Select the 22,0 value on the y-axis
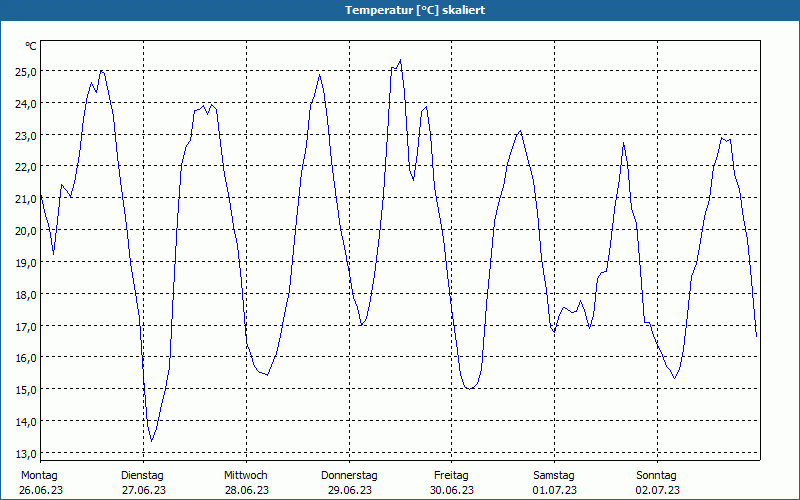 click(x=25, y=166)
